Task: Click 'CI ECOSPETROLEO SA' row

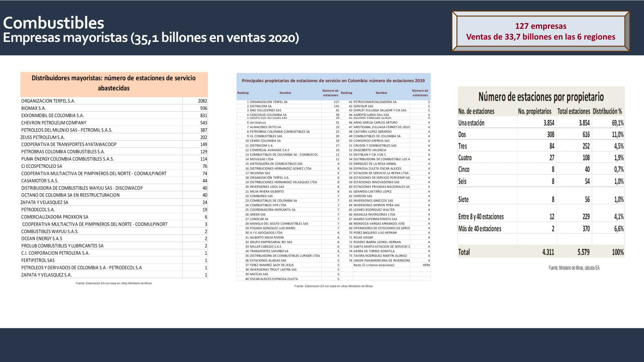Action: pos(114,166)
